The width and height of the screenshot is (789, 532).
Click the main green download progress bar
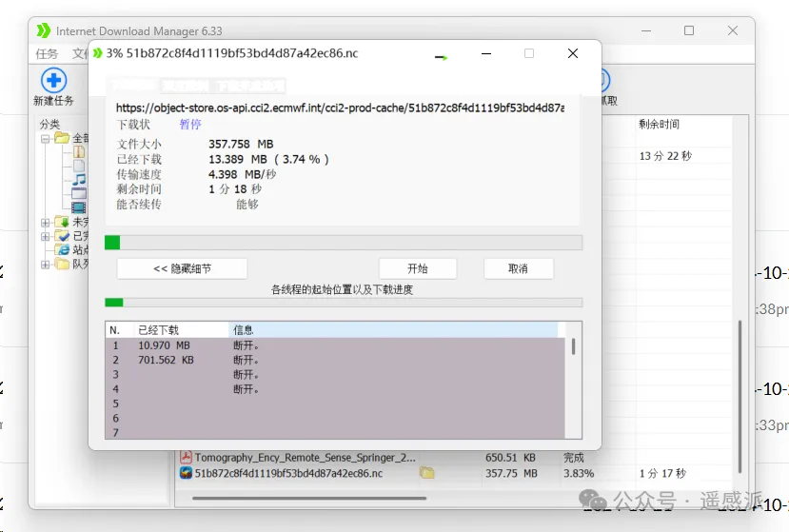[344, 243]
